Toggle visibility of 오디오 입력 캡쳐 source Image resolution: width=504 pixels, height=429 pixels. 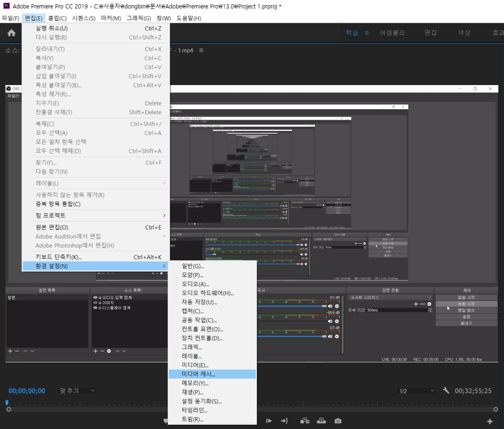click(95, 297)
